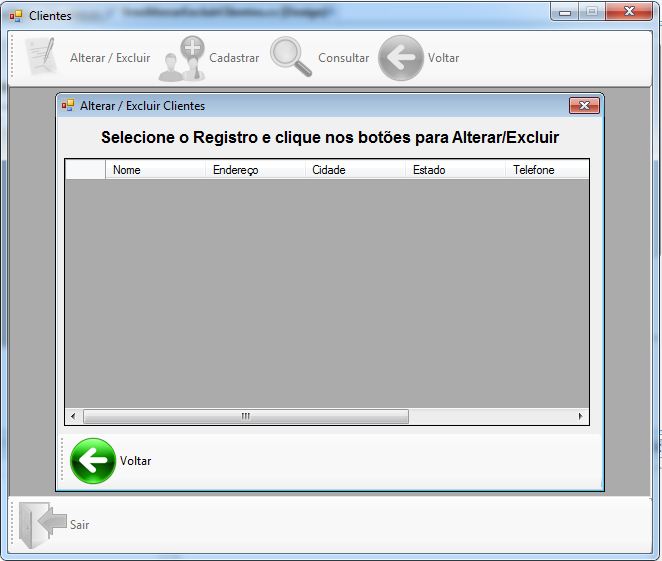Close the Alterar / Excluir Clientes dialog

[x=584, y=106]
